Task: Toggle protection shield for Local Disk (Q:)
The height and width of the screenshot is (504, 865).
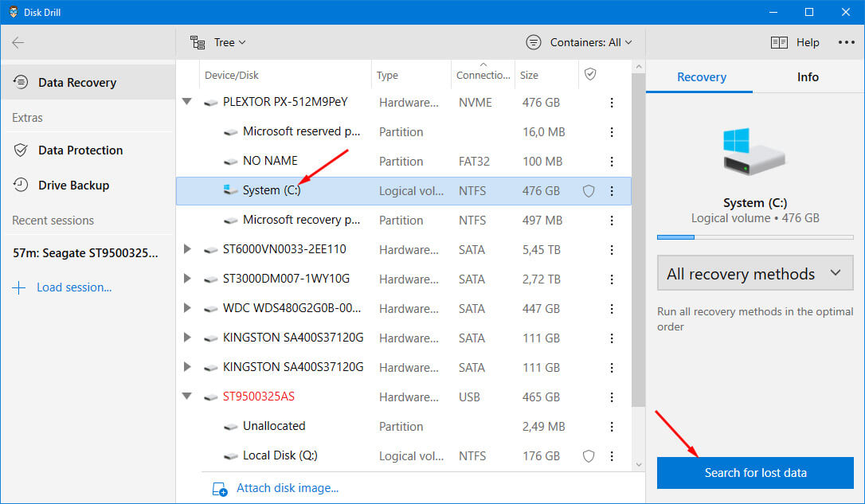Action: pos(589,456)
